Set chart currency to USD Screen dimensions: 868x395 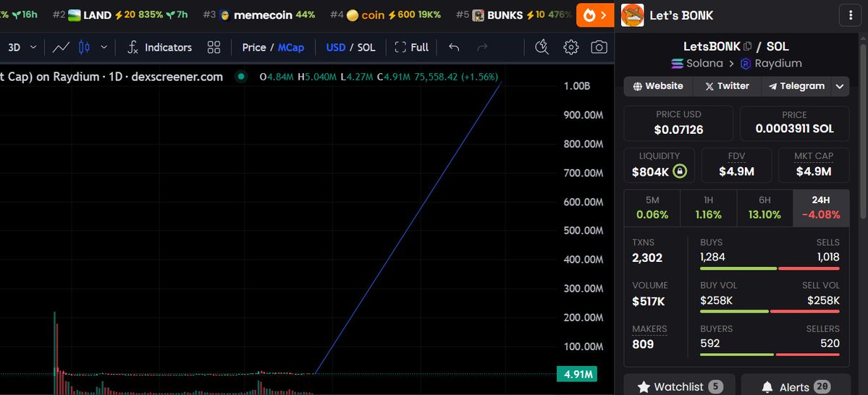click(335, 48)
